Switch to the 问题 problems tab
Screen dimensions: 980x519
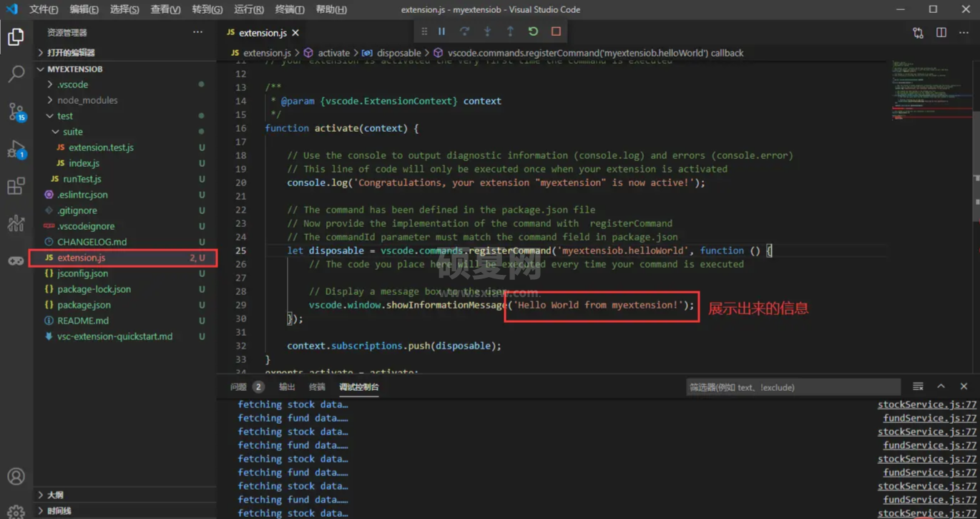coord(247,387)
